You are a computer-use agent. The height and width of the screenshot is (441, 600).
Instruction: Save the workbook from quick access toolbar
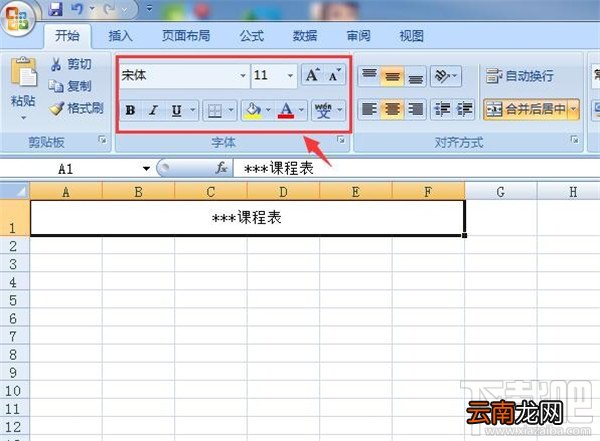56,9
